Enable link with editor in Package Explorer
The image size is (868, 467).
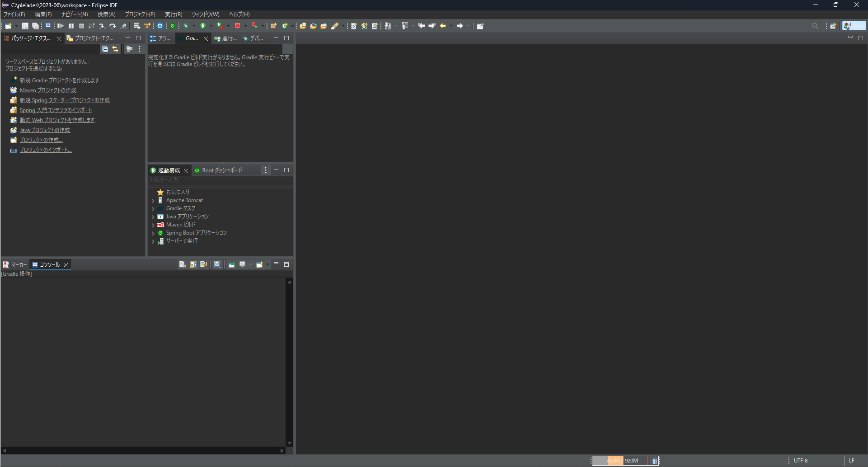coord(116,49)
